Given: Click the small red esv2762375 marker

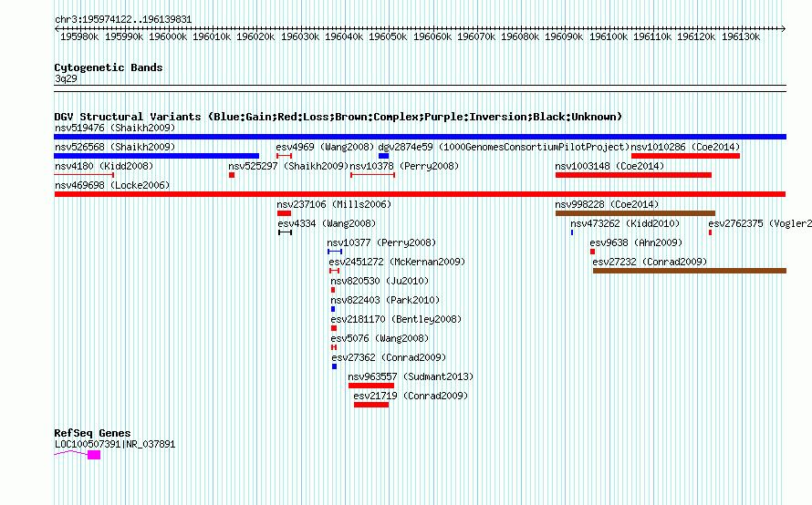Looking at the screenshot, I should (x=710, y=232).
